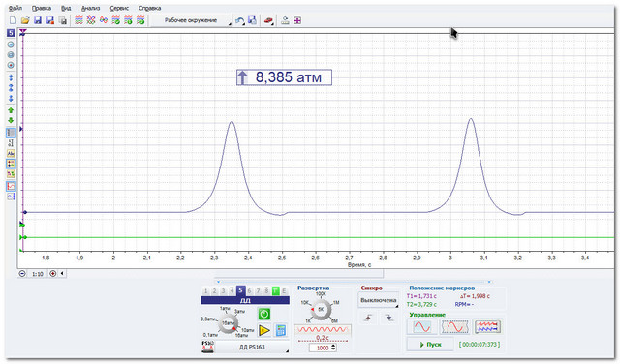The width and height of the screenshot is (620, 364).
Task: Click the blue floppy save icon
Action: click(38, 20)
